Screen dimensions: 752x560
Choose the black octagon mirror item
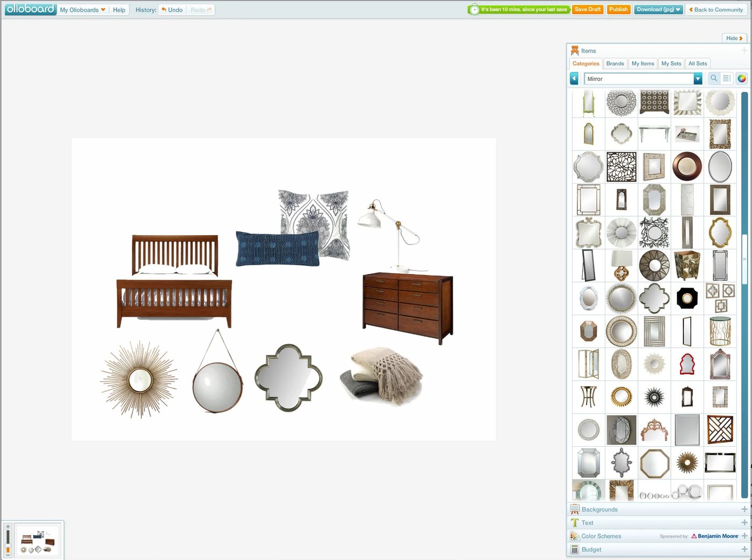click(687, 297)
